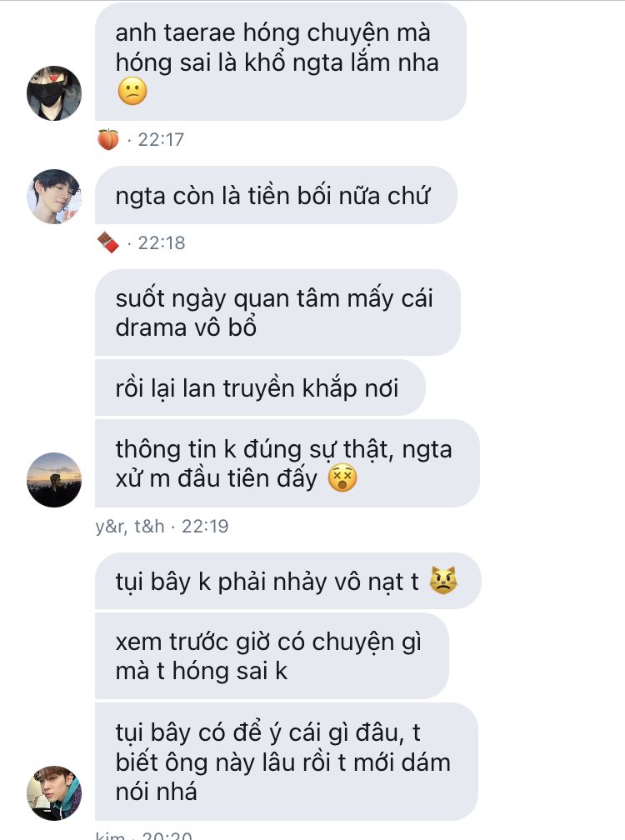The width and height of the screenshot is (625, 840).
Task: Click the 22:17 timestamp
Action: tap(161, 140)
